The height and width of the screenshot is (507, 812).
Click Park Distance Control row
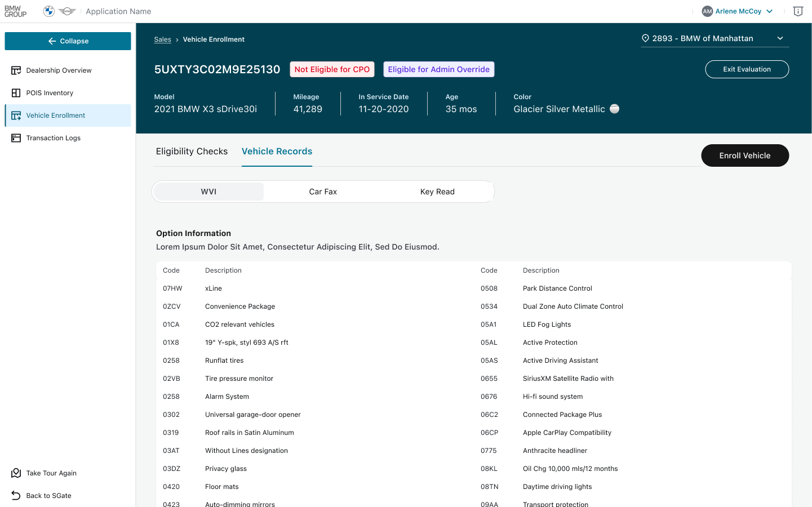633,288
